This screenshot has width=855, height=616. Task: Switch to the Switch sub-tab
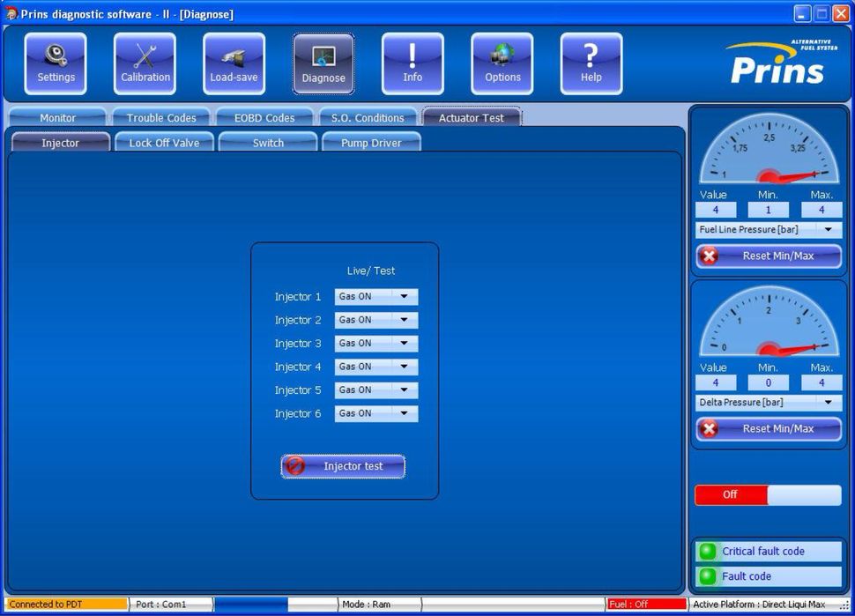click(x=268, y=143)
